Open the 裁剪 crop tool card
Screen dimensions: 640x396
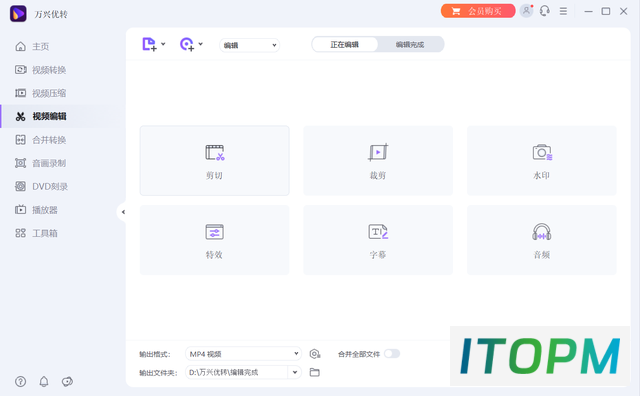[x=378, y=160]
